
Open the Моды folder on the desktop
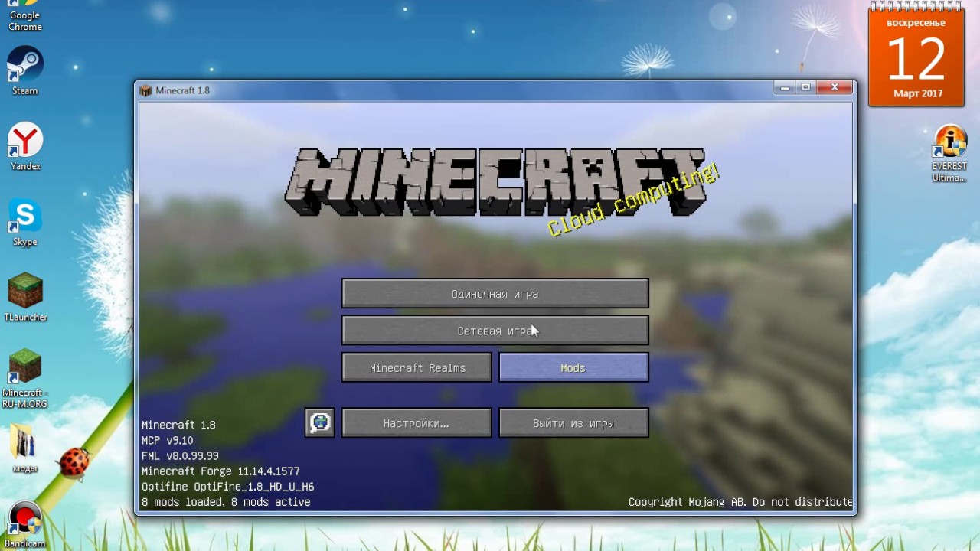(x=24, y=448)
